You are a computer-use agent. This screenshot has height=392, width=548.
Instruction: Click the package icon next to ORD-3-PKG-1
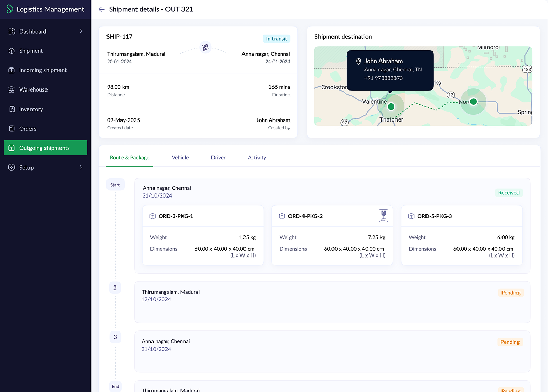[x=153, y=216]
